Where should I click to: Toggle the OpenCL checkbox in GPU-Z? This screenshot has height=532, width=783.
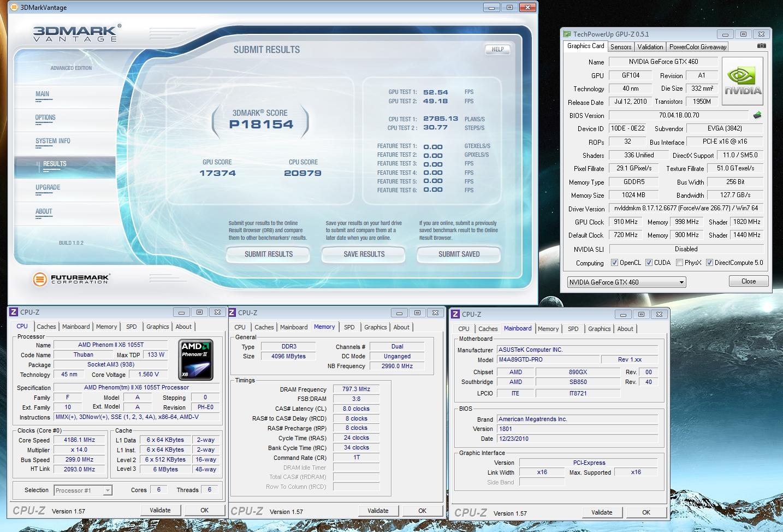(x=614, y=263)
